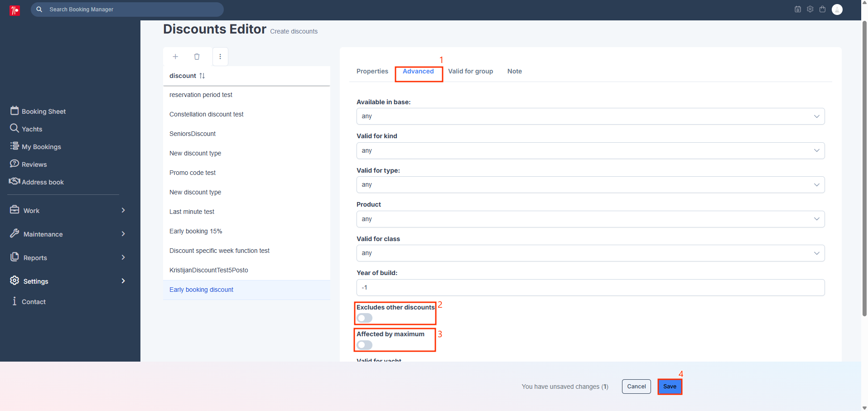Viewport: 868px width, 411px height.
Task: Open the starred calendar icon in header
Action: tap(798, 9)
